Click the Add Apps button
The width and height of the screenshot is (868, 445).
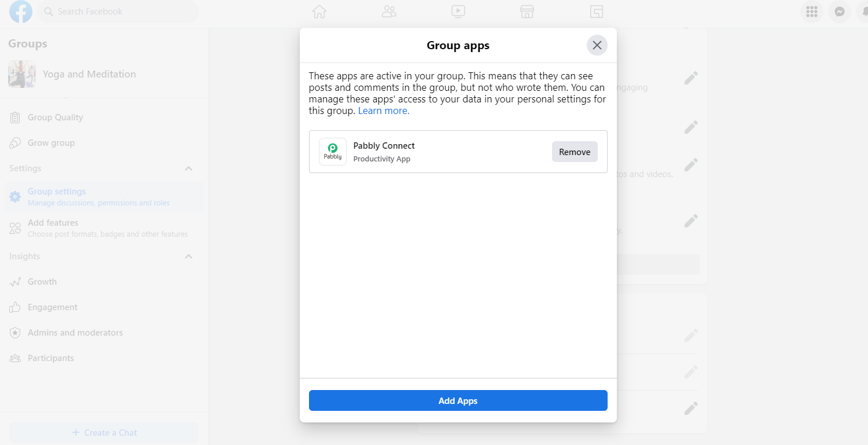[x=458, y=400]
